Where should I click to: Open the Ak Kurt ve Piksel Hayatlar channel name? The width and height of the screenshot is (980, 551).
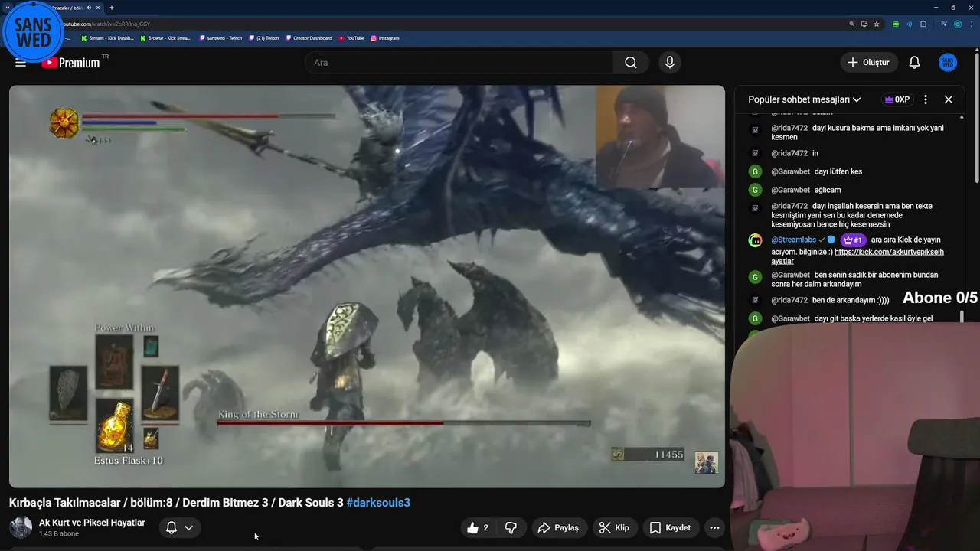coord(92,523)
